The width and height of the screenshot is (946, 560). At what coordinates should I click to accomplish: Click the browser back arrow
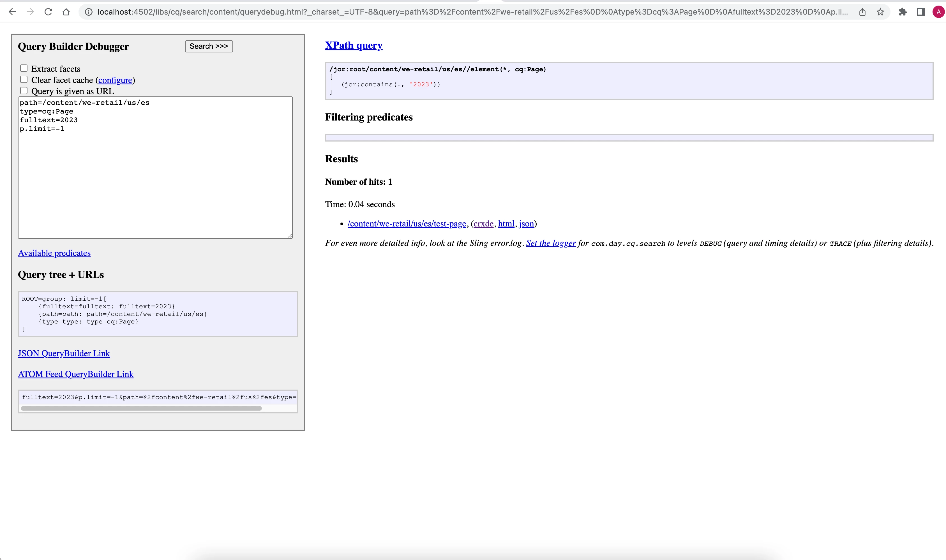tap(12, 12)
